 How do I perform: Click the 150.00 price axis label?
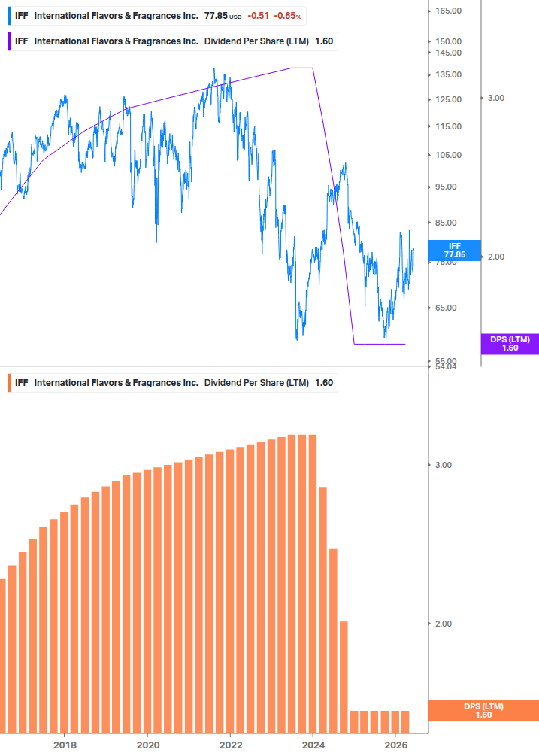click(x=449, y=41)
